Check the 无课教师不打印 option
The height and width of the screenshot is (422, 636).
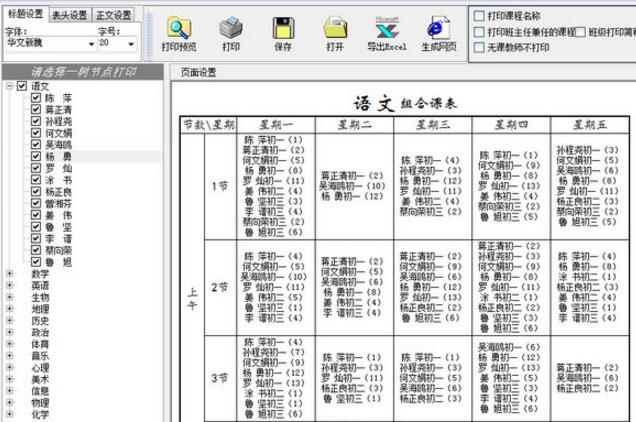pyautogui.click(x=480, y=47)
